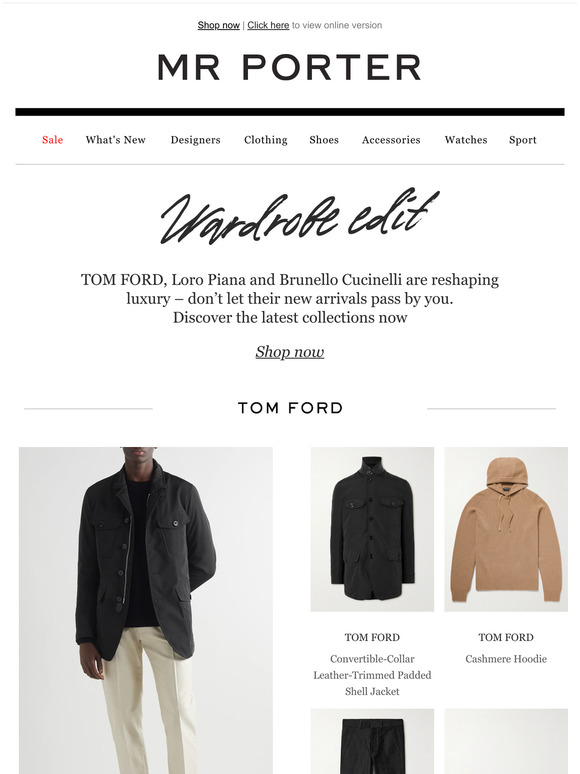
Task: View the model wearing black jacket image
Action: 146,611
